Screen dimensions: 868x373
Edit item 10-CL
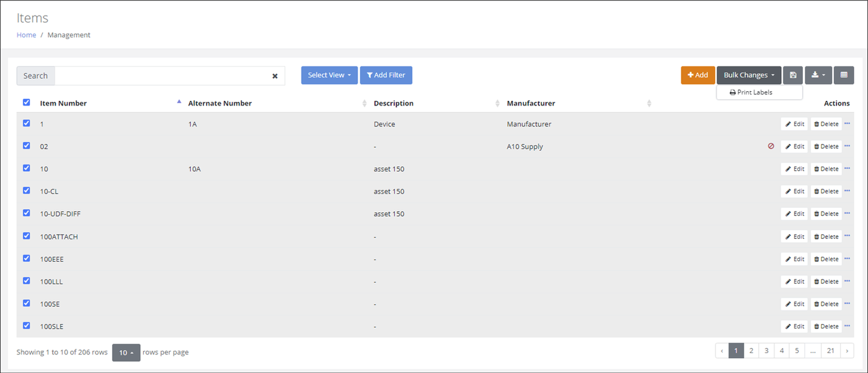coord(794,191)
